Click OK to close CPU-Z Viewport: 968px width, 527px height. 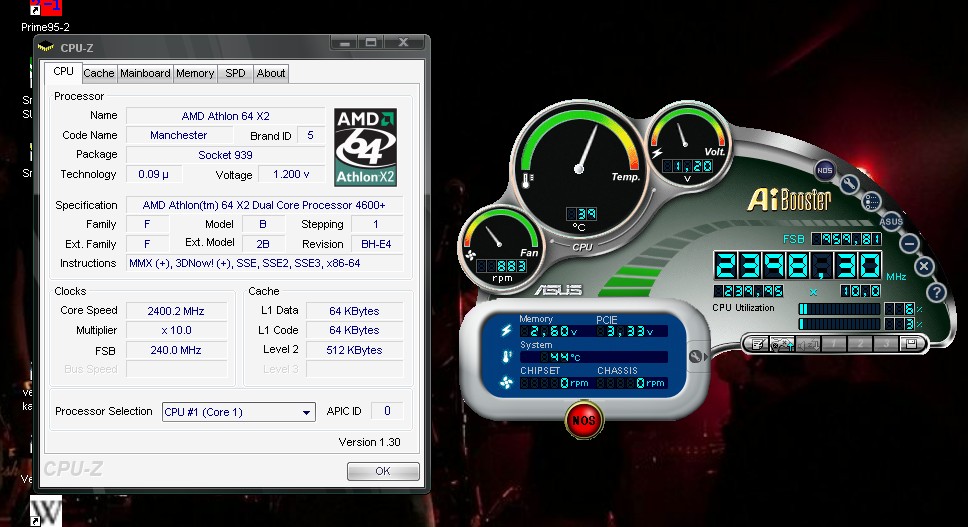click(383, 471)
